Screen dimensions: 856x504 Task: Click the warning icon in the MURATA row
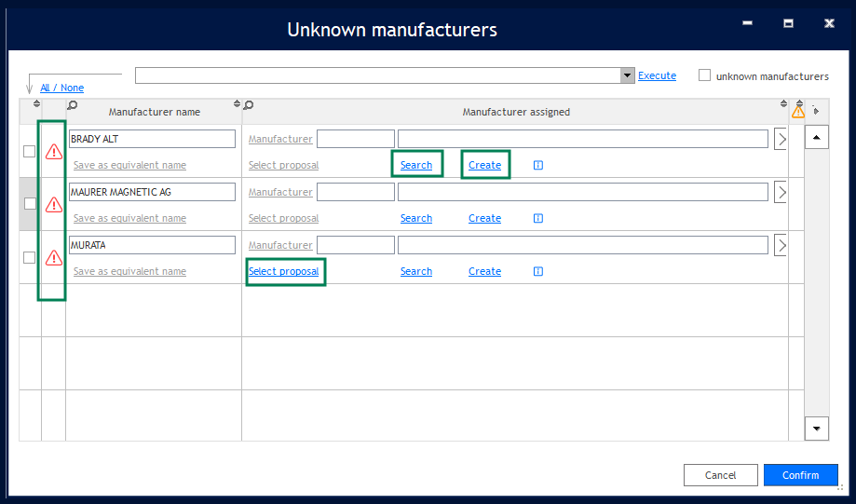tap(54, 258)
